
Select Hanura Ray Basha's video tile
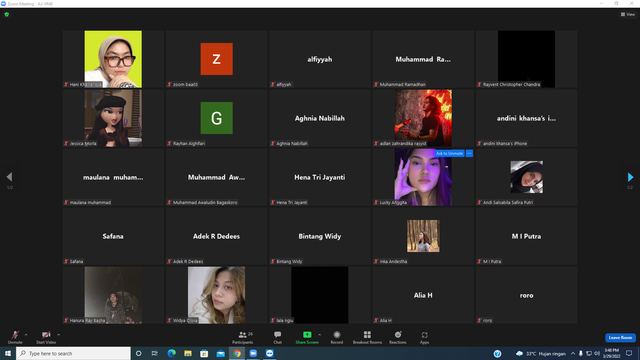pyautogui.click(x=113, y=295)
